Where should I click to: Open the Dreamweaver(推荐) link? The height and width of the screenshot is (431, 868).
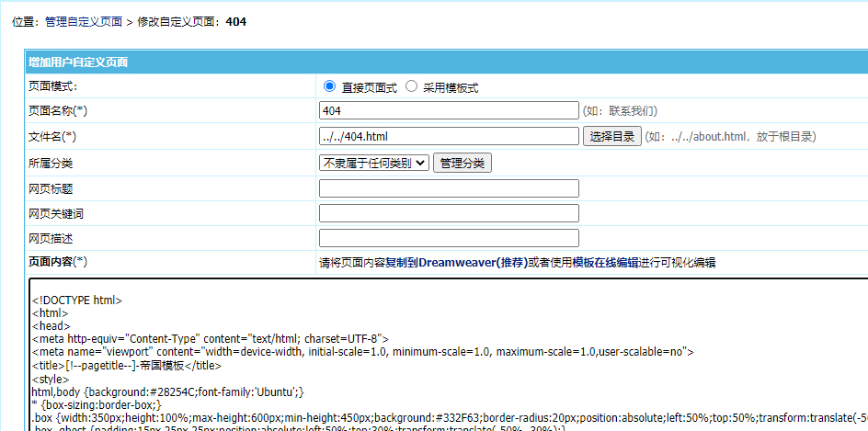[x=473, y=262]
